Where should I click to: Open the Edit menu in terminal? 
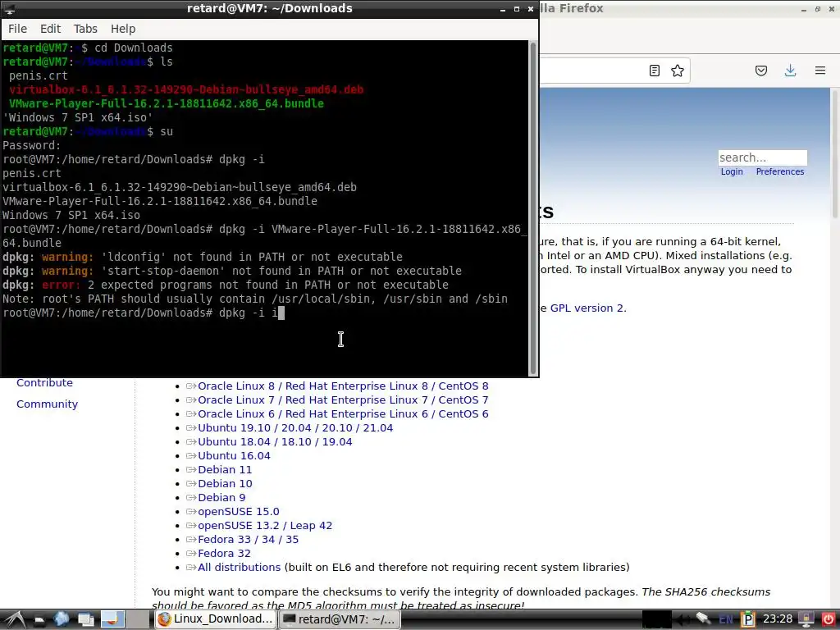click(x=50, y=29)
